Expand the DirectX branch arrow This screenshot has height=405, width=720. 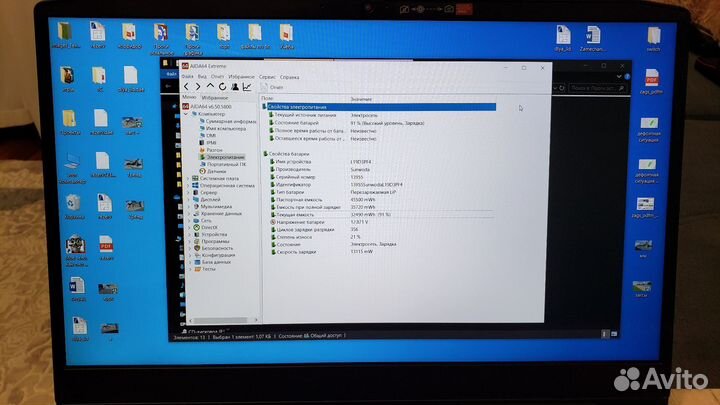coord(190,227)
